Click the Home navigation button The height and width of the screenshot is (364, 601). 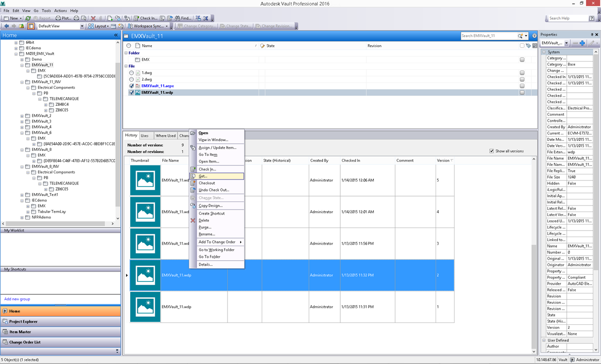61,311
